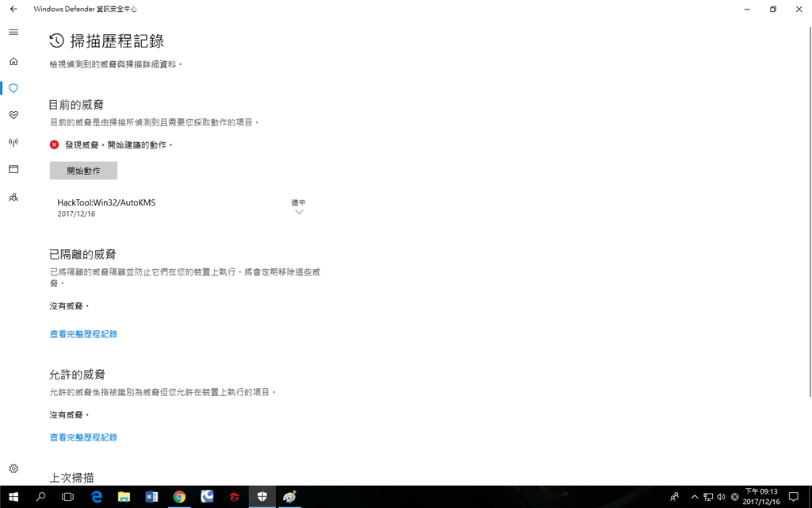Image resolution: width=812 pixels, height=508 pixels.
Task: Show hidden tray icons chevron
Action: [x=695, y=497]
